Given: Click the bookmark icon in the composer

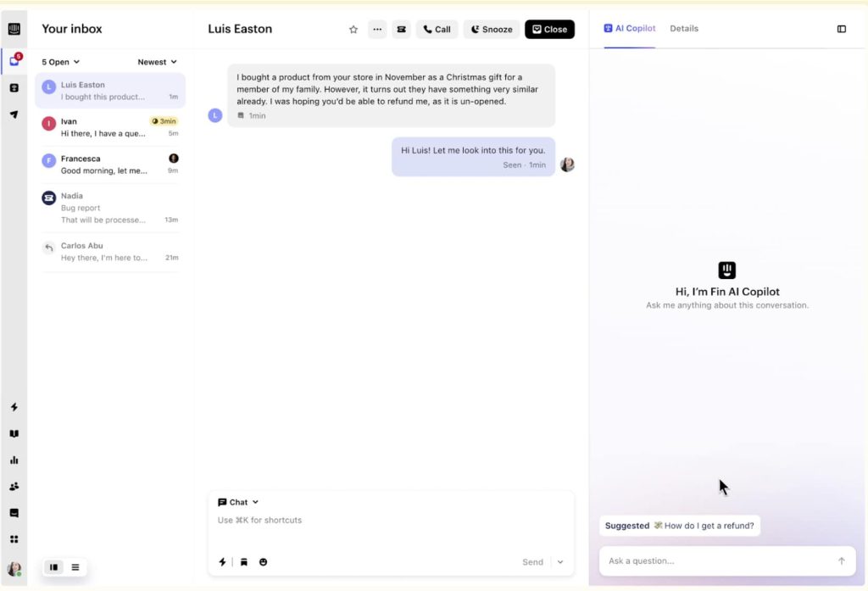Looking at the screenshot, I should [243, 561].
